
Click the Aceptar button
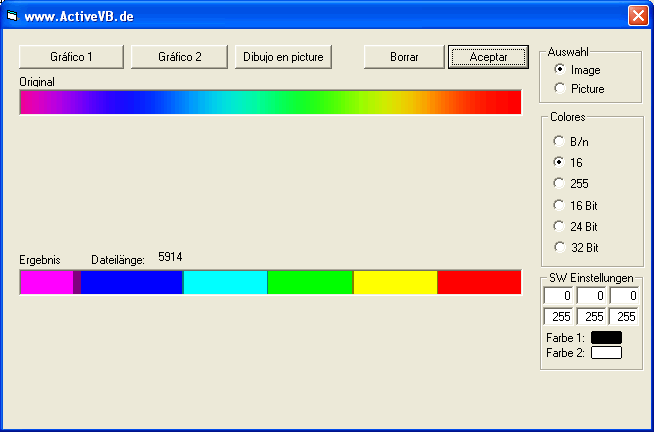pos(488,57)
